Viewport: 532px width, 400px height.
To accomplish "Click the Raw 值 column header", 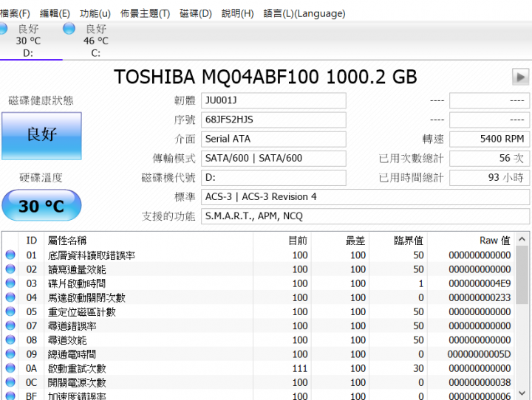I will (x=471, y=241).
